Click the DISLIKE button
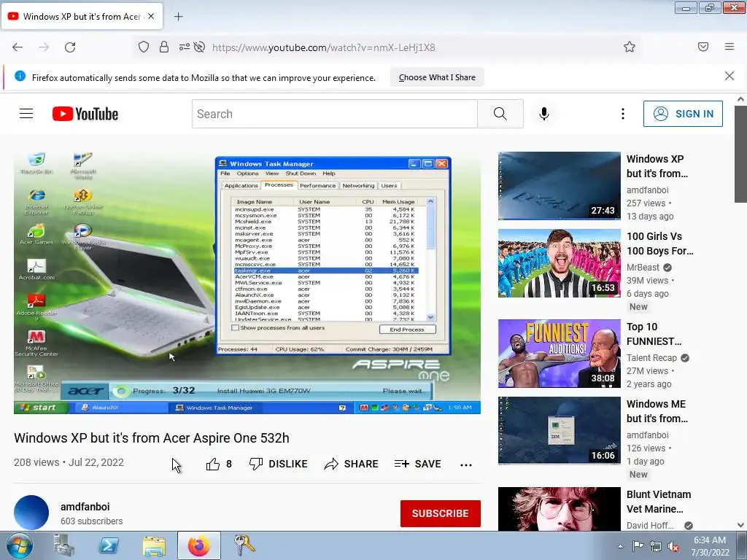This screenshot has width=747, height=560. pyautogui.click(x=279, y=464)
